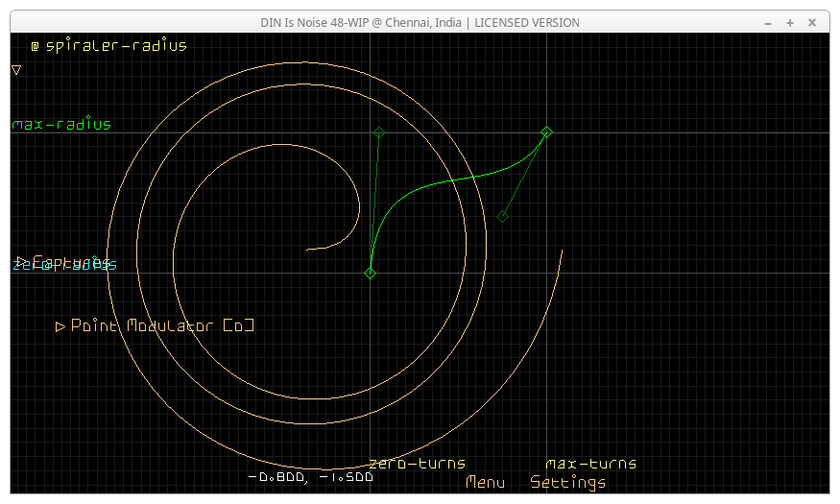Expand the Captures section arrow

(19, 261)
